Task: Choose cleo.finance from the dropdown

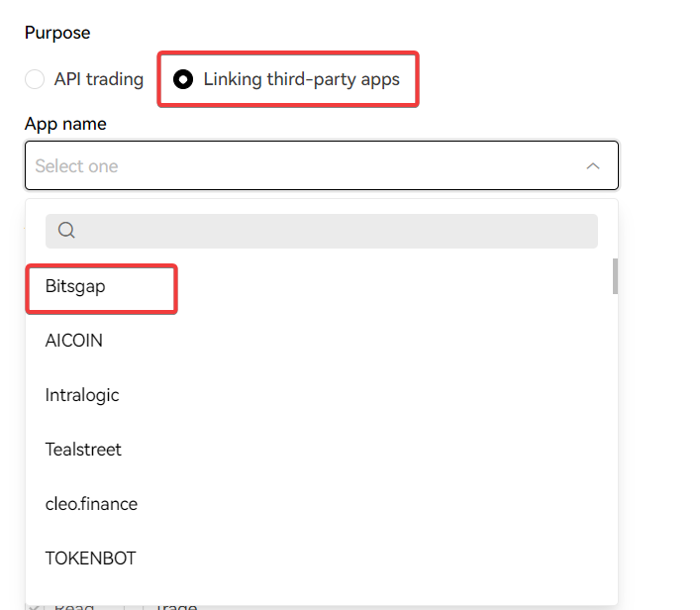Action: click(x=91, y=504)
